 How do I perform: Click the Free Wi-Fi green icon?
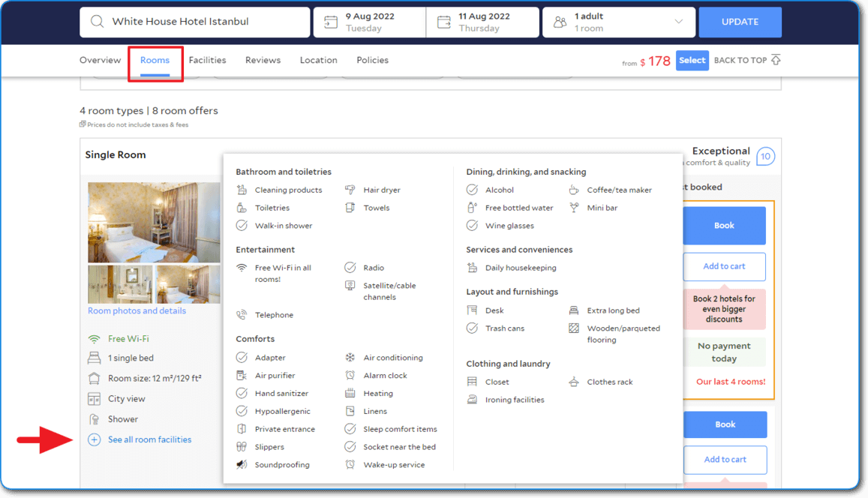(94, 339)
